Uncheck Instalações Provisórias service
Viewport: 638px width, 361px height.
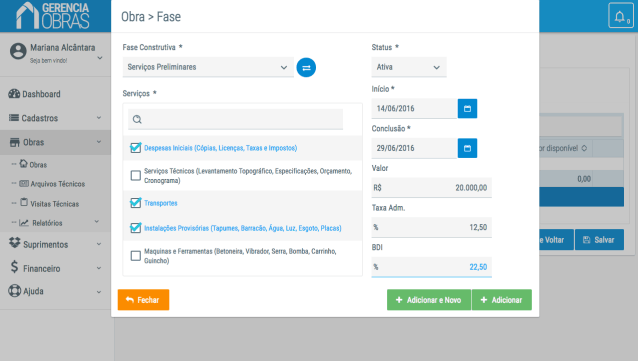pos(135,228)
